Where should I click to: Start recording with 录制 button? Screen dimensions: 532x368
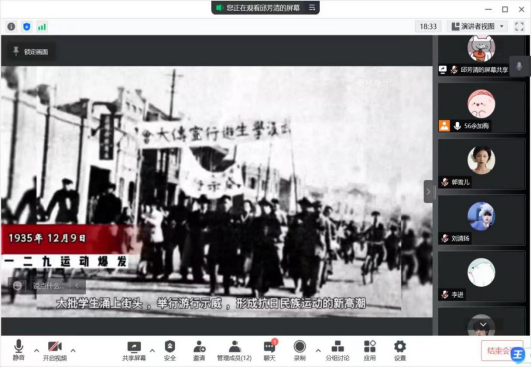(300, 350)
